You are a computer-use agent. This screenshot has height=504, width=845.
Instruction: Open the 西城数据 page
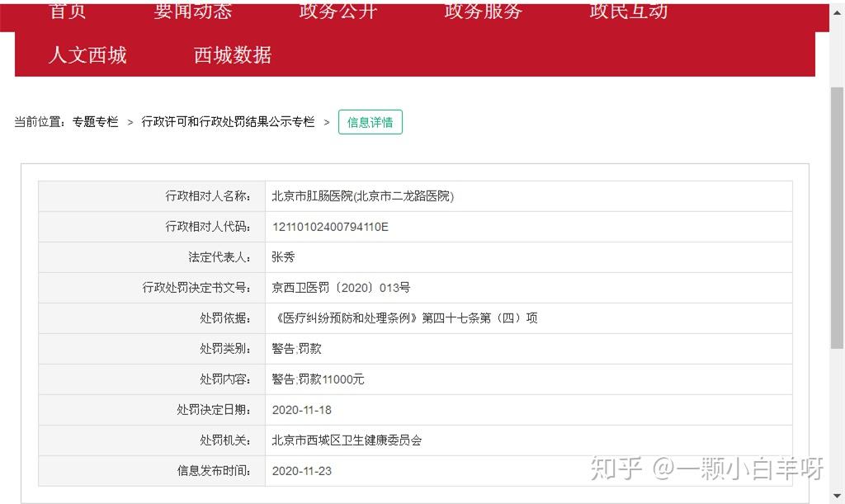[231, 55]
